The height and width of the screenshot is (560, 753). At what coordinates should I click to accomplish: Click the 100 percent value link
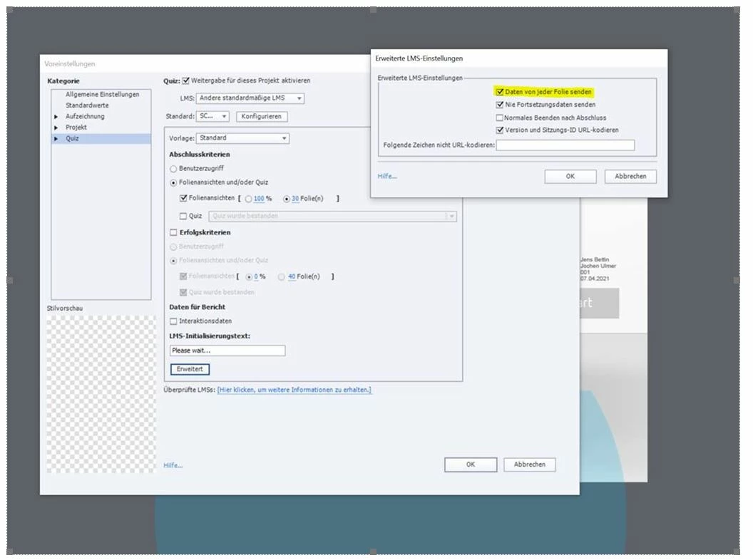259,199
